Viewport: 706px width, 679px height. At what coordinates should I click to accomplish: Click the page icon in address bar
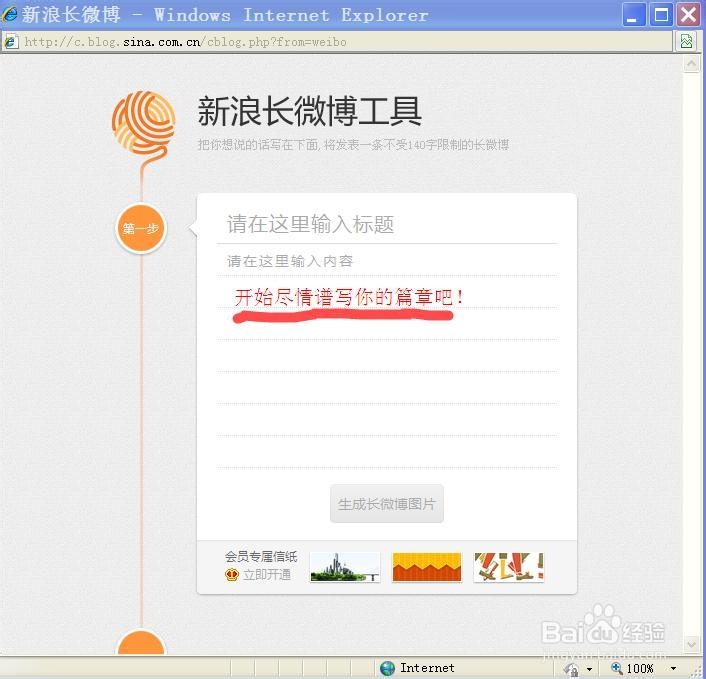11,42
